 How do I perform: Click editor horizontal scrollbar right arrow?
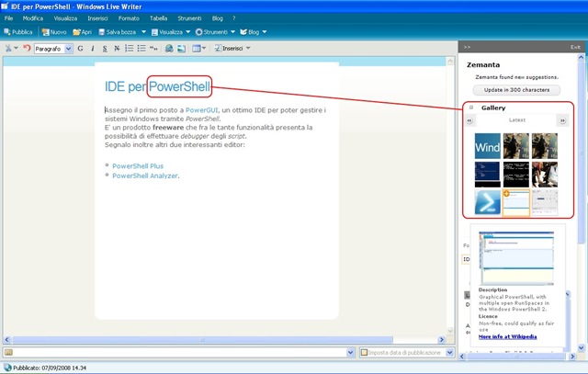tap(441, 340)
